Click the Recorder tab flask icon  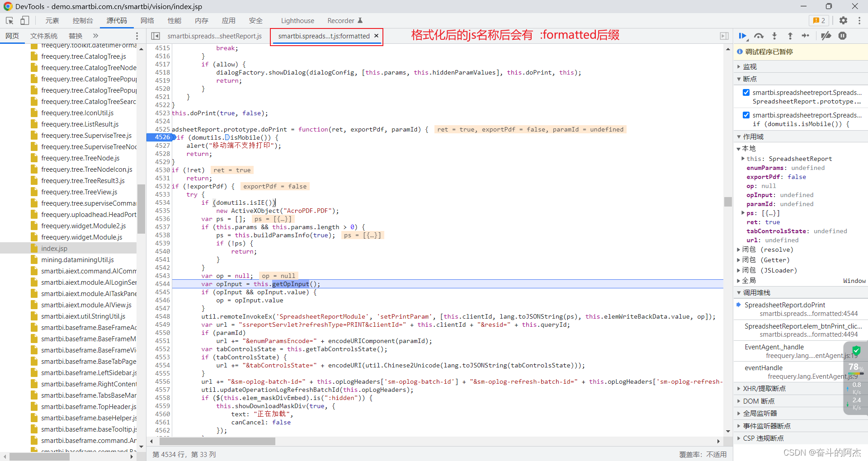pos(360,20)
